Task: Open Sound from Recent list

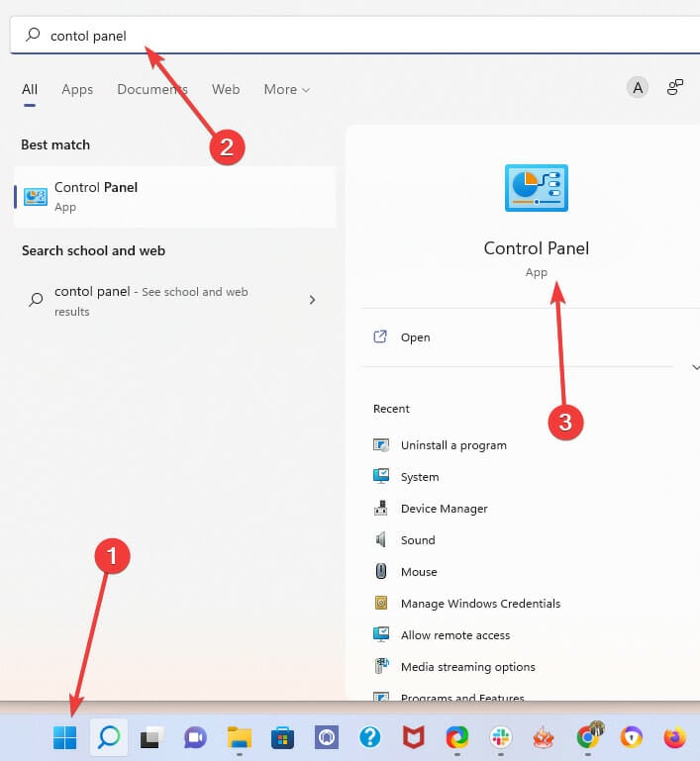Action: tap(418, 539)
